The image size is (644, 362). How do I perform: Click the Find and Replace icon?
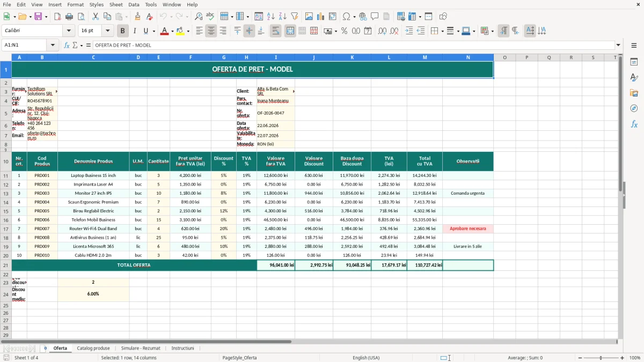click(199, 17)
